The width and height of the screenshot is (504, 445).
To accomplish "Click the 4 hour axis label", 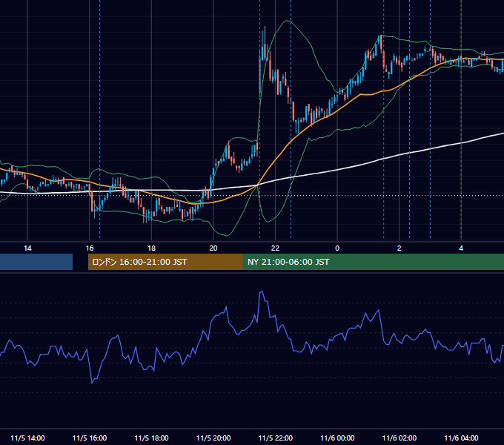I will point(461,248).
